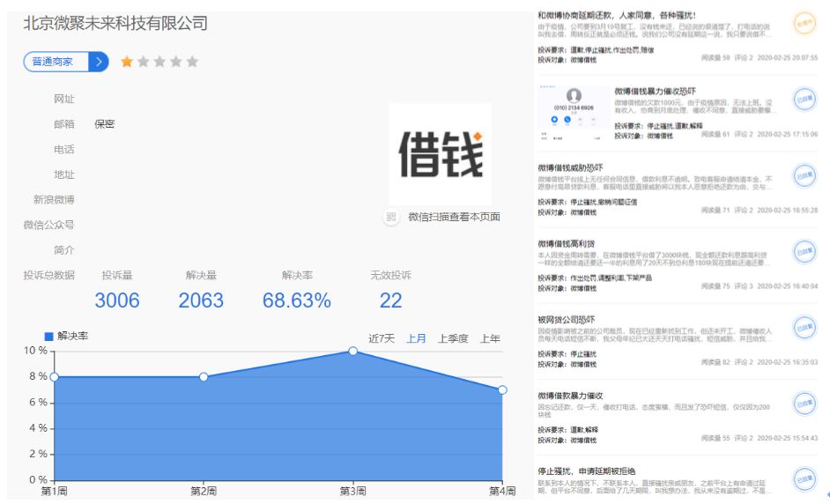The width and height of the screenshot is (830, 504).
Task: Click the first orange rating star
Action: (127, 62)
